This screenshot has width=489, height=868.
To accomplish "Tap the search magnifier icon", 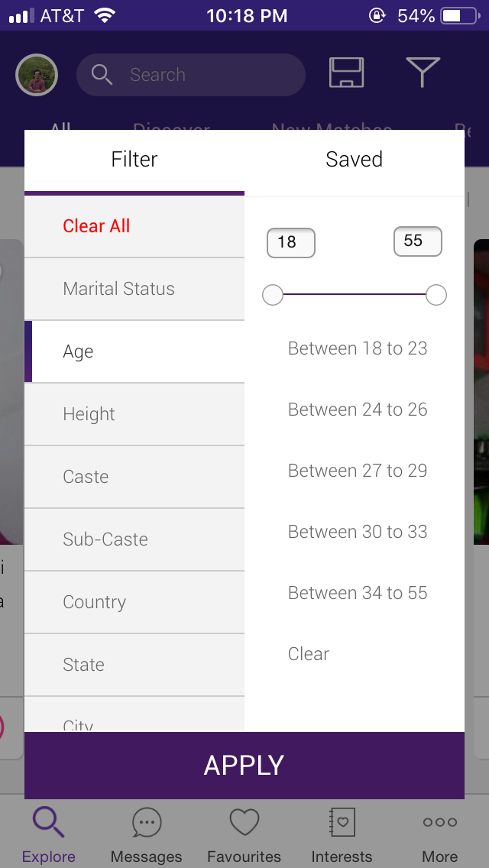I will pyautogui.click(x=102, y=74).
